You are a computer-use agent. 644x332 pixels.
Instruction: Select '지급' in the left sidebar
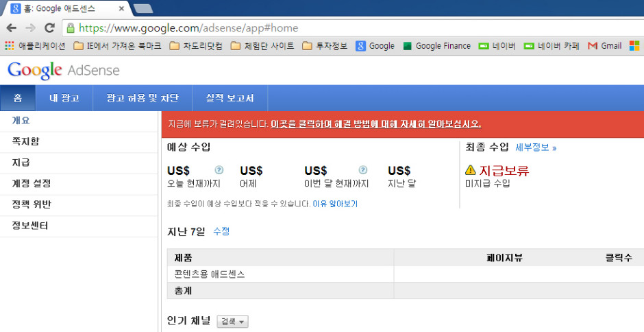pyautogui.click(x=79, y=163)
